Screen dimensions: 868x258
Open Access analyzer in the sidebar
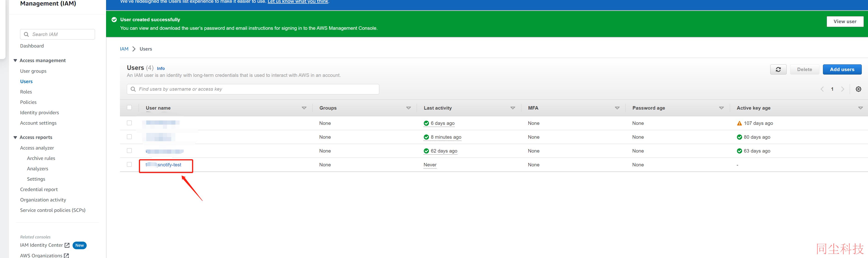click(x=37, y=148)
